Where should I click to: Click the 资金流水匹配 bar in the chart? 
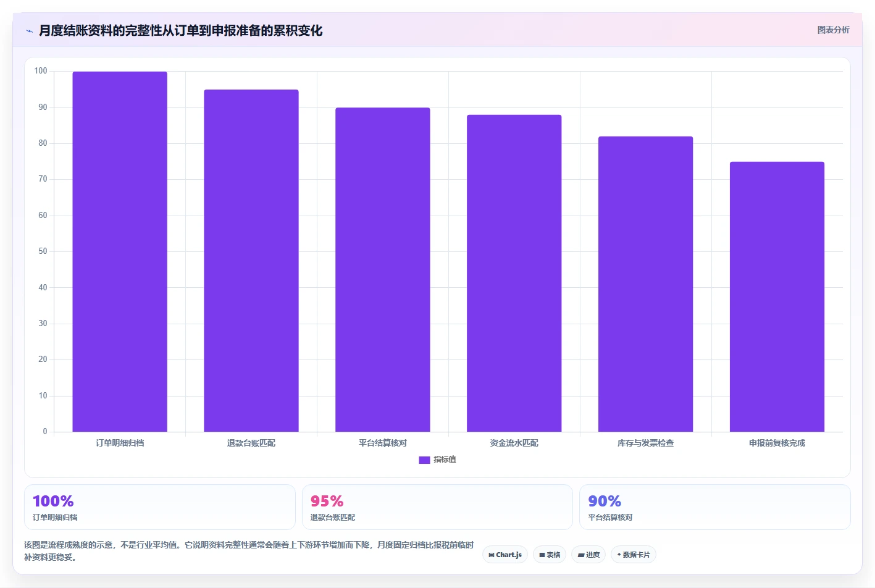tap(514, 273)
